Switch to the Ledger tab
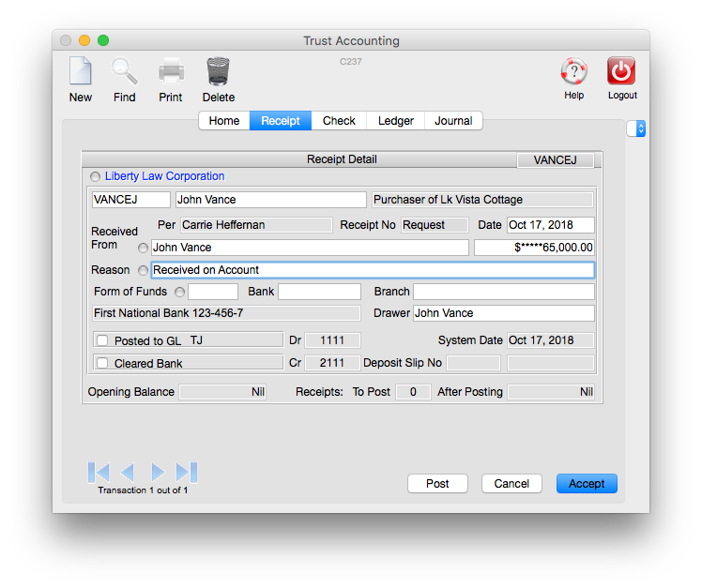The height and width of the screenshot is (588, 702). pyautogui.click(x=395, y=121)
